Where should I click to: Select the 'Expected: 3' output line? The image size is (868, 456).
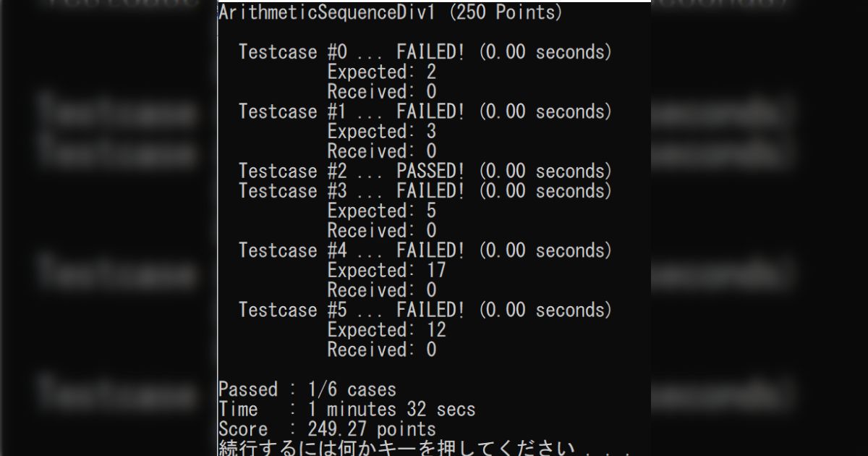tap(381, 132)
